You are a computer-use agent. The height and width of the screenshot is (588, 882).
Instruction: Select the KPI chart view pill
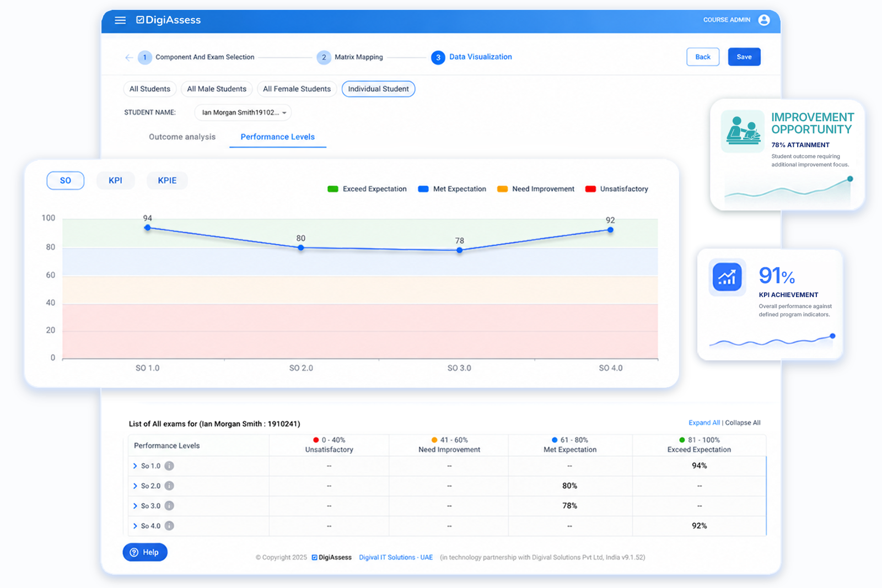coord(116,181)
